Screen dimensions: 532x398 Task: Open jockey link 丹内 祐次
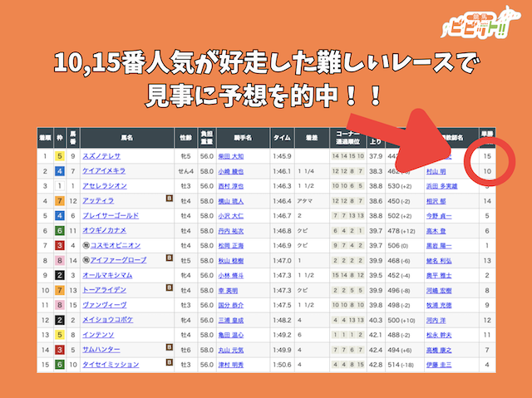[x=231, y=231]
